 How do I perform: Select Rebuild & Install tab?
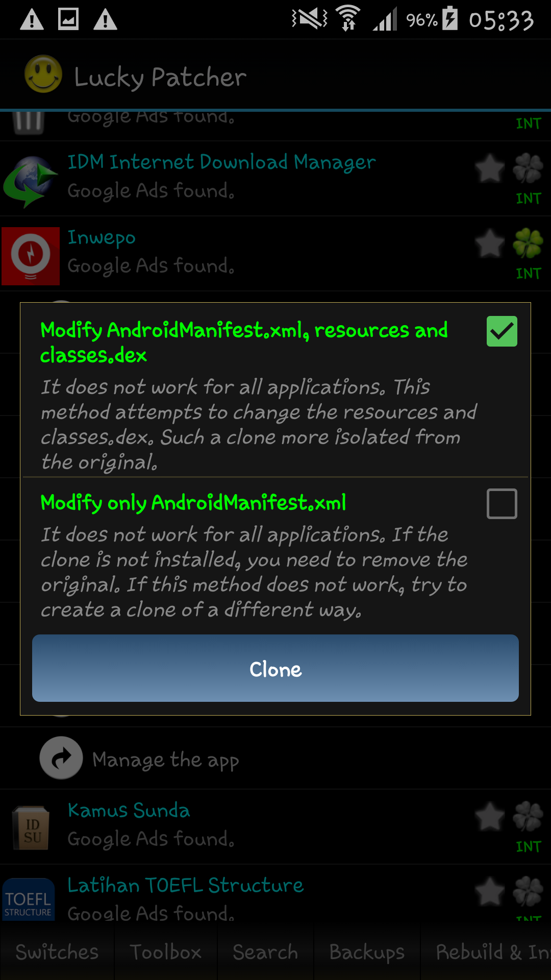click(486, 952)
